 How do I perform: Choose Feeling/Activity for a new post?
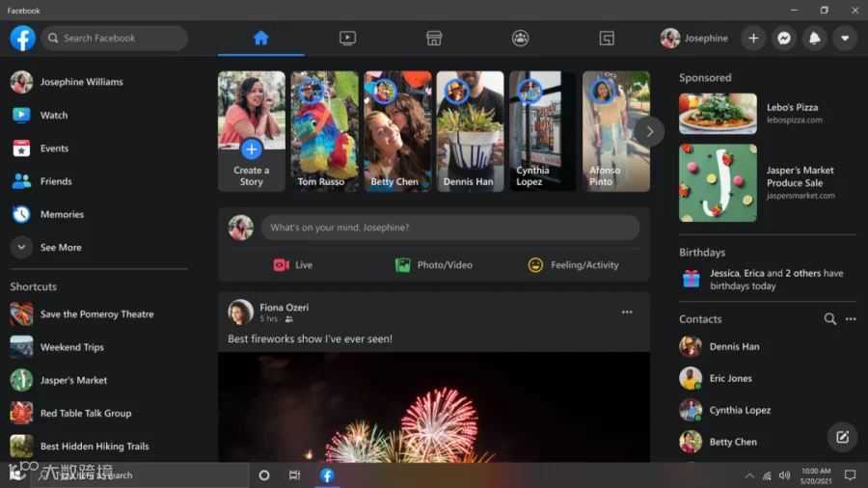[x=574, y=265]
